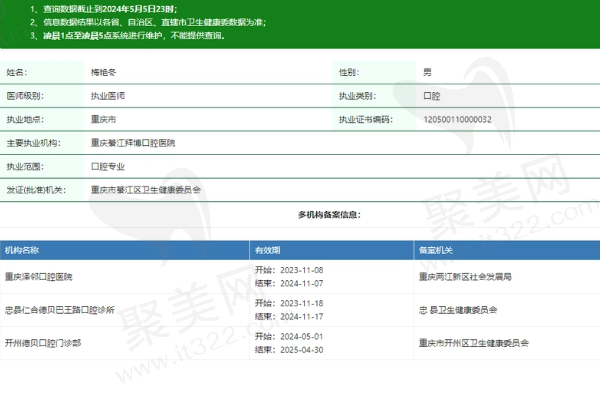Viewport: 600px width, 410px height.
Task: Select the '口腔' practice category value
Action: [x=432, y=96]
